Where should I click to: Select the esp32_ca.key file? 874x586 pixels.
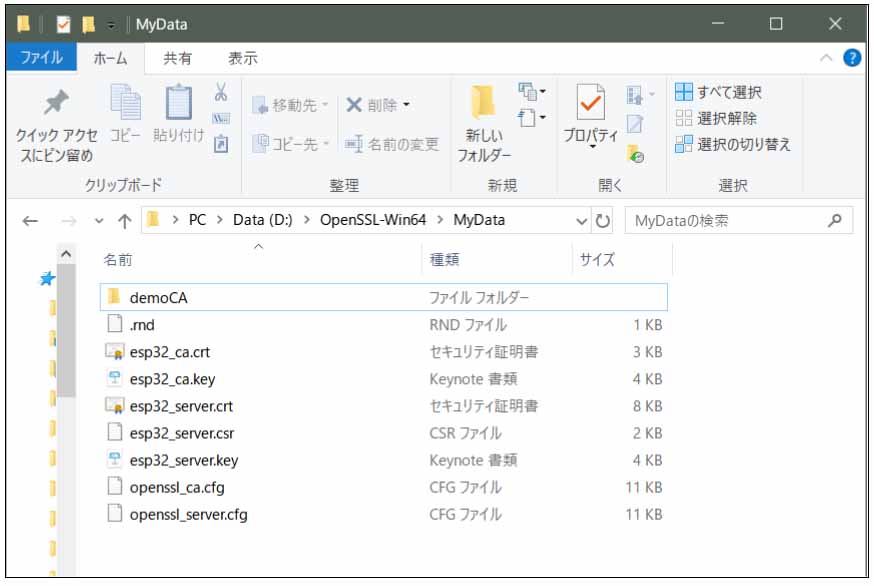click(x=383, y=379)
